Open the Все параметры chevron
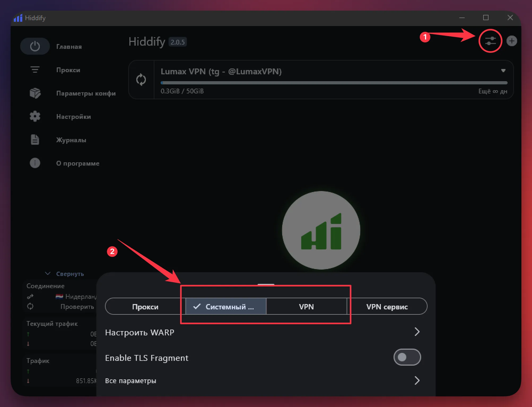This screenshot has width=532, height=407. coord(417,380)
